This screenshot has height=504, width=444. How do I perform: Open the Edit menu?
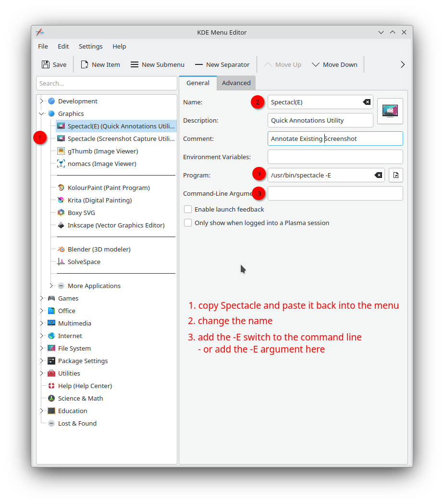63,46
